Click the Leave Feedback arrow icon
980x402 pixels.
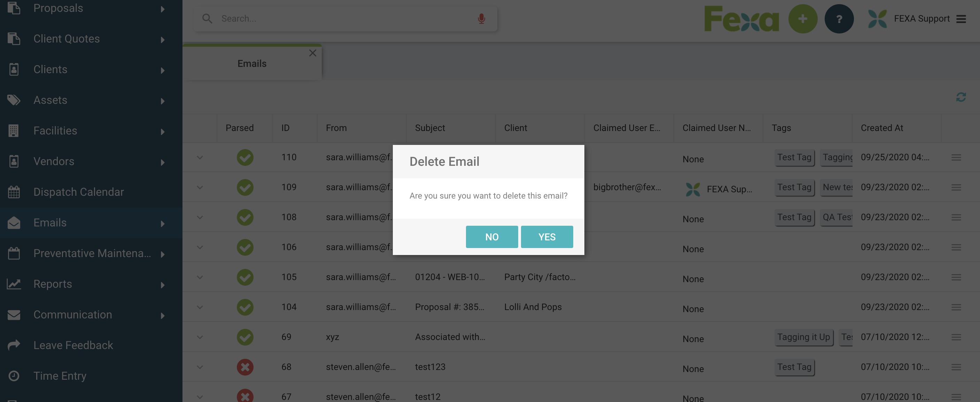tap(14, 345)
